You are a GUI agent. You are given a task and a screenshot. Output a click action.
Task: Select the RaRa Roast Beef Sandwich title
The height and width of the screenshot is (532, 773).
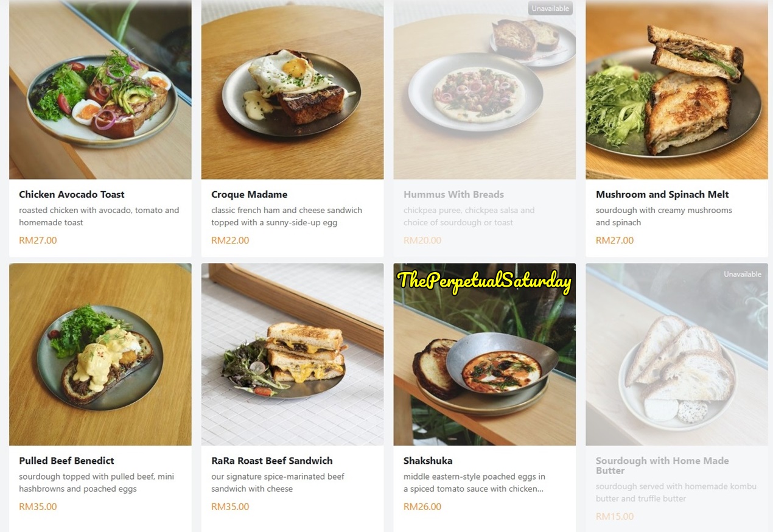click(x=272, y=461)
